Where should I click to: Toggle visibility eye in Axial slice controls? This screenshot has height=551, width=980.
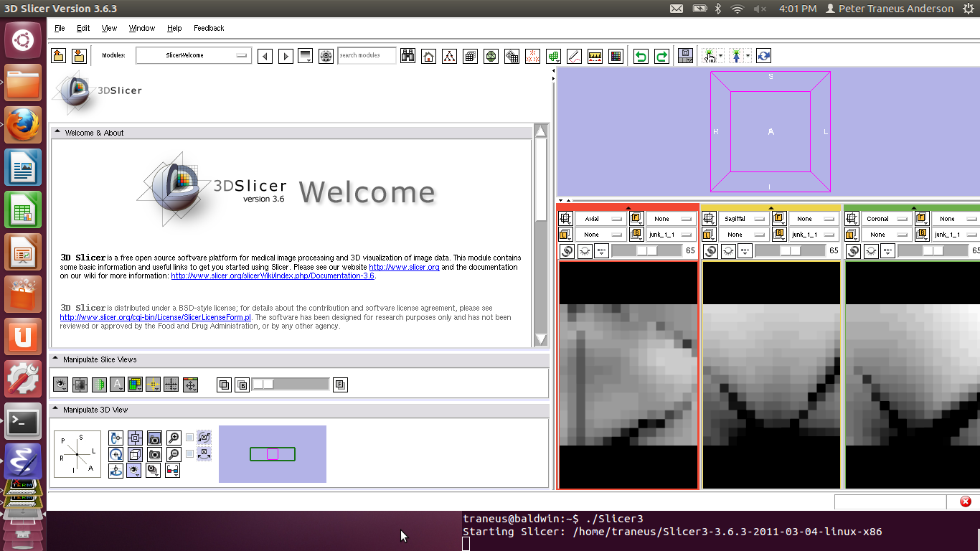585,251
